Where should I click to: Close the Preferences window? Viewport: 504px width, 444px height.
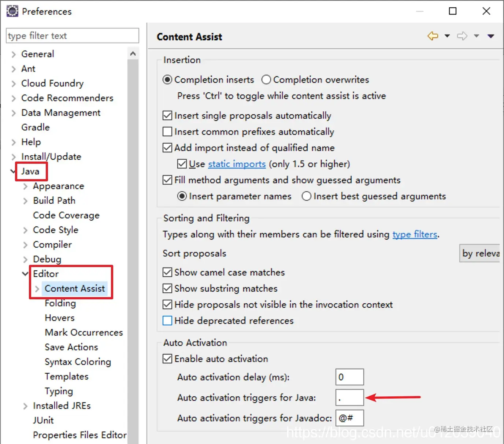pyautogui.click(x=486, y=11)
